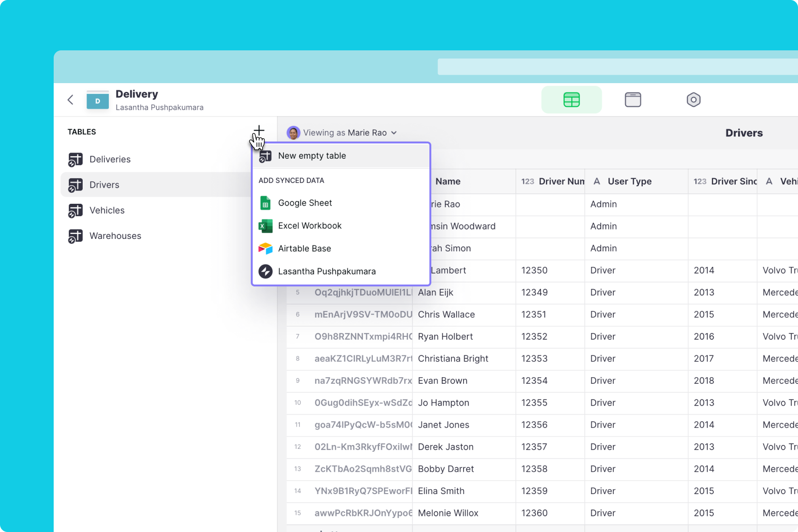The width and height of the screenshot is (798, 532).
Task: Click the User Type column header
Action: pos(629,181)
